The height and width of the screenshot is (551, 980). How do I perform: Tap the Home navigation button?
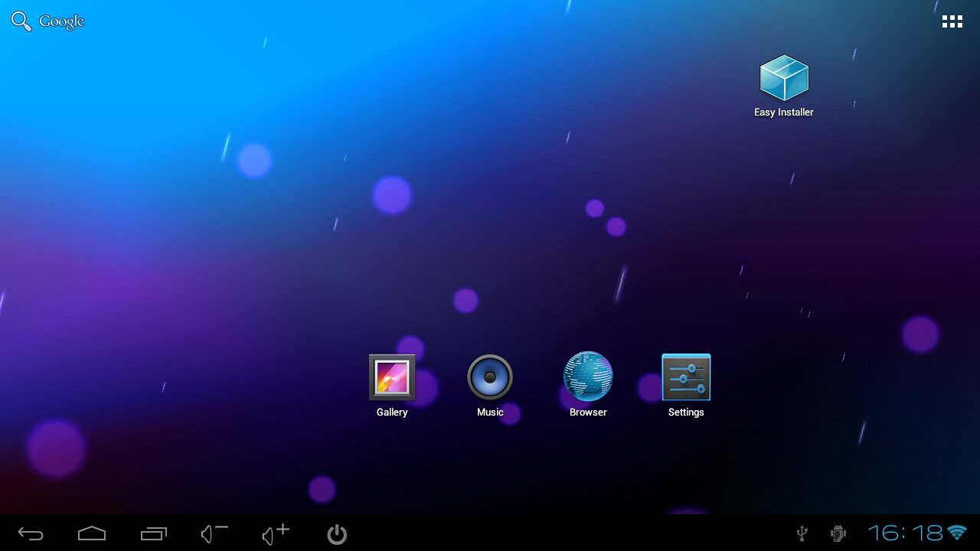click(x=92, y=533)
